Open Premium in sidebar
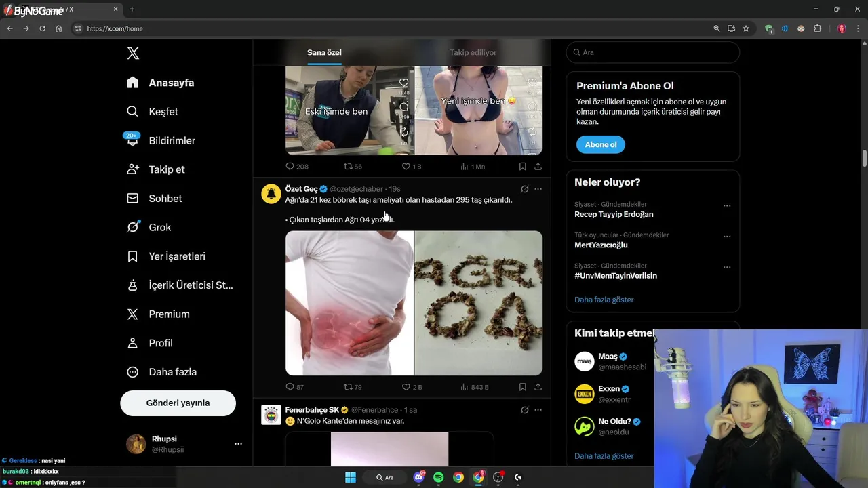The height and width of the screenshot is (488, 868). 158,314
